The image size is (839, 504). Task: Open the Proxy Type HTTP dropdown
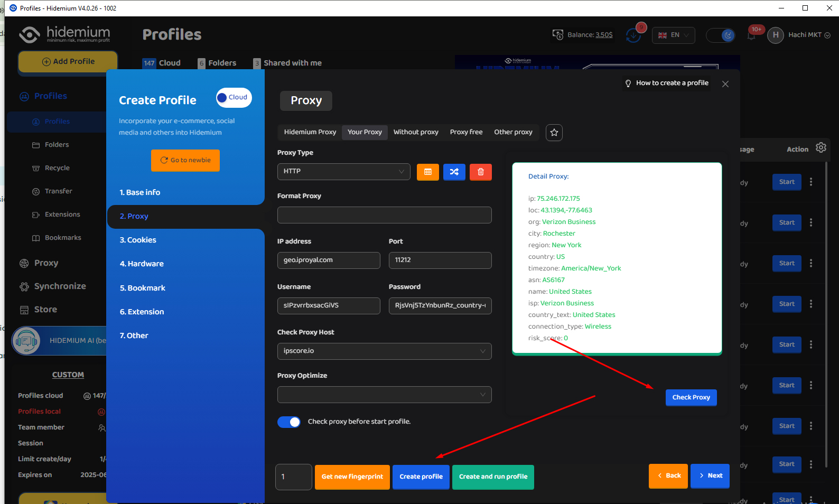(x=344, y=172)
